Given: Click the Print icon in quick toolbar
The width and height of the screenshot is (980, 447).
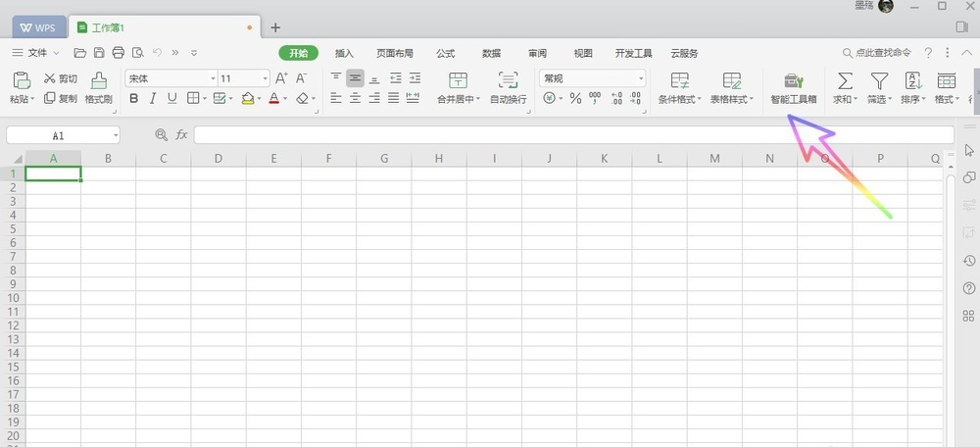Looking at the screenshot, I should pos(119,53).
